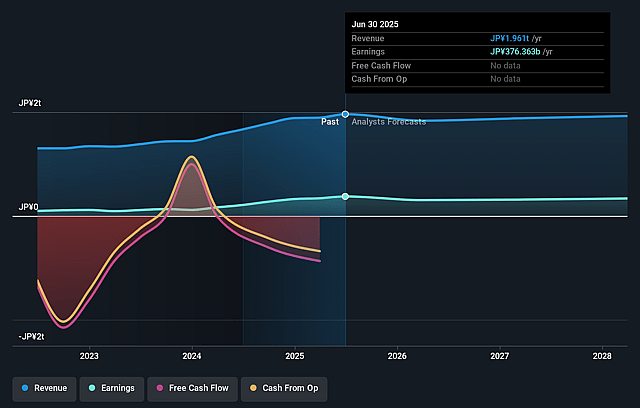The width and height of the screenshot is (640, 408).
Task: Click the blue Revenue legend dot
Action: (x=25, y=388)
